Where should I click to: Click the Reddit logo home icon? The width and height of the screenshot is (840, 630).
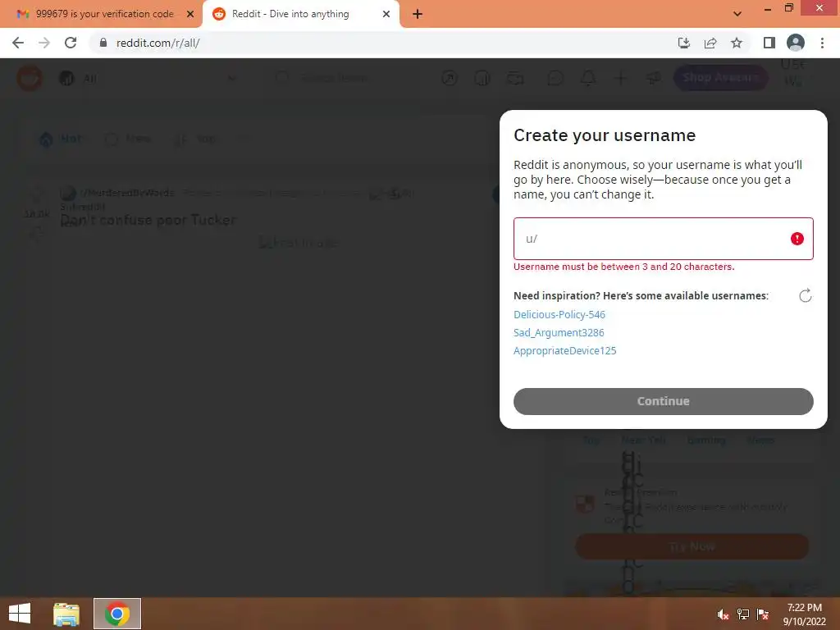pos(29,78)
